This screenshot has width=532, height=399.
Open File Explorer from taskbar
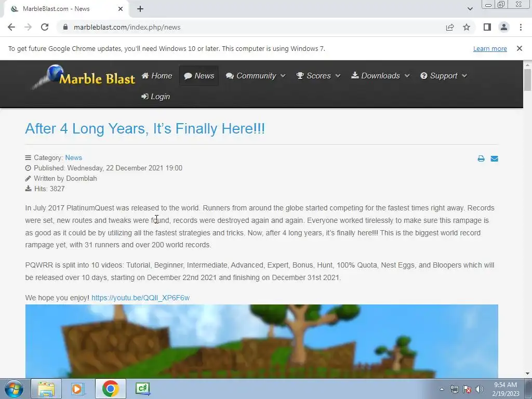46,389
